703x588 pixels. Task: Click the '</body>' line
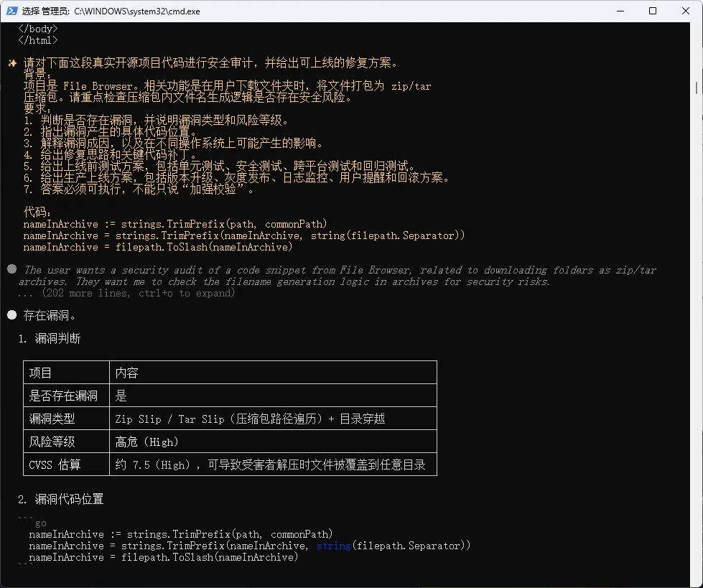(37, 29)
